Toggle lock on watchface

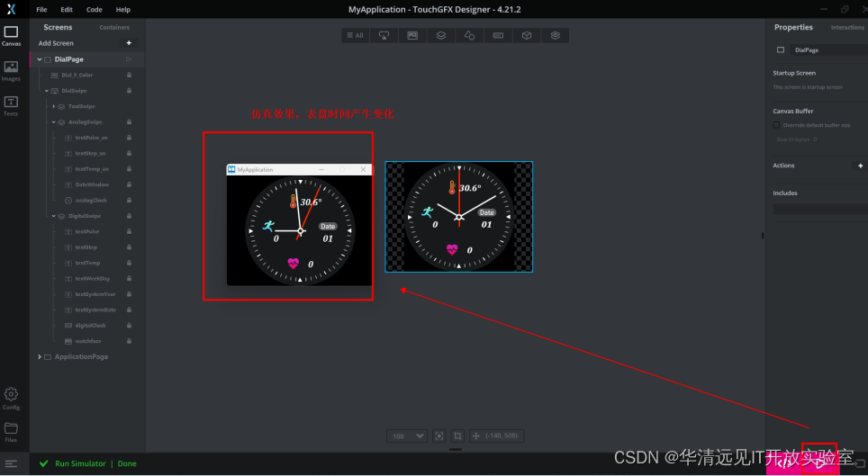pyautogui.click(x=129, y=342)
